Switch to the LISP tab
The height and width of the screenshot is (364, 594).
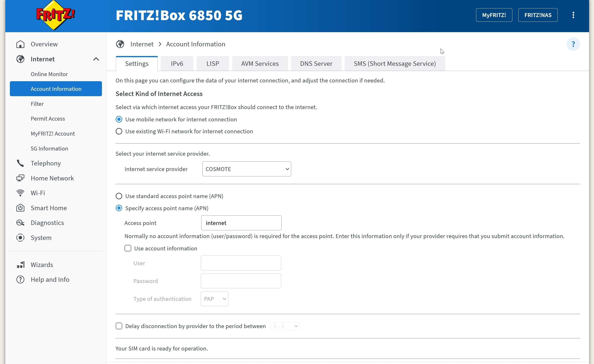point(213,64)
